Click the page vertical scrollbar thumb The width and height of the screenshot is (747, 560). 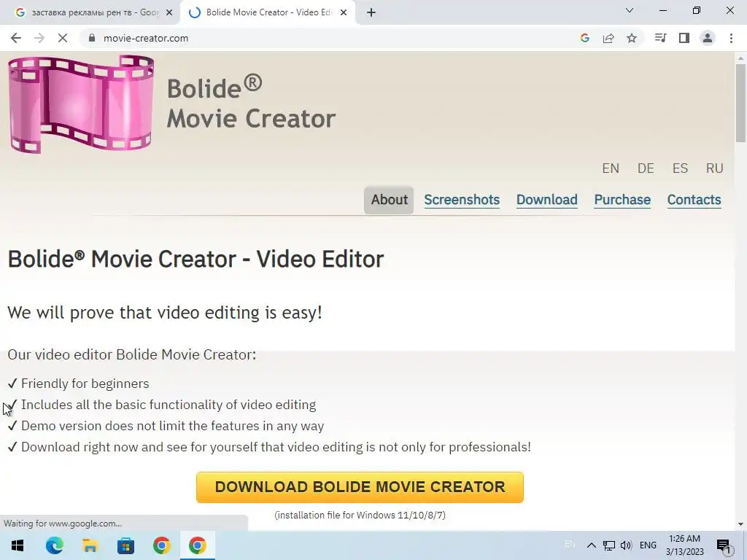(740, 102)
